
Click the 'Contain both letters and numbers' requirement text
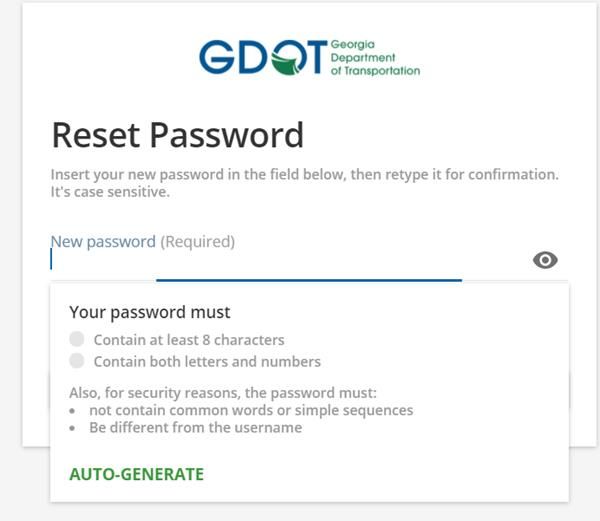[x=207, y=361]
